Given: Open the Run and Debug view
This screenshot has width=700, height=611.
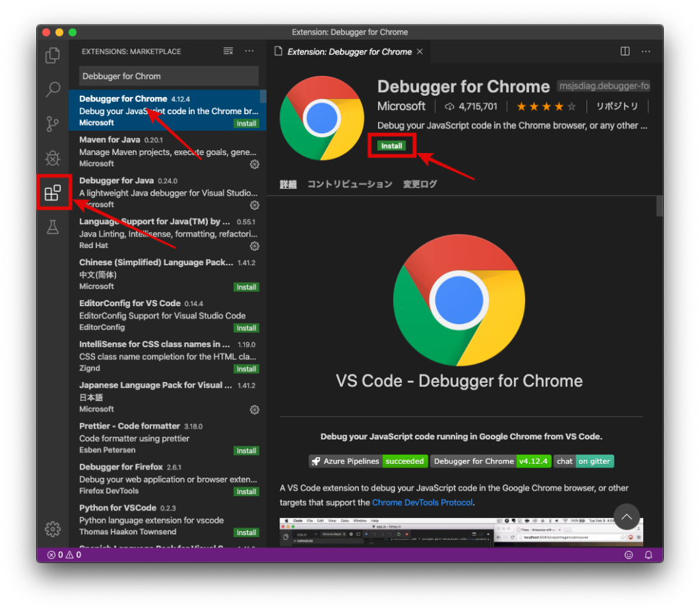Looking at the screenshot, I should (53, 158).
